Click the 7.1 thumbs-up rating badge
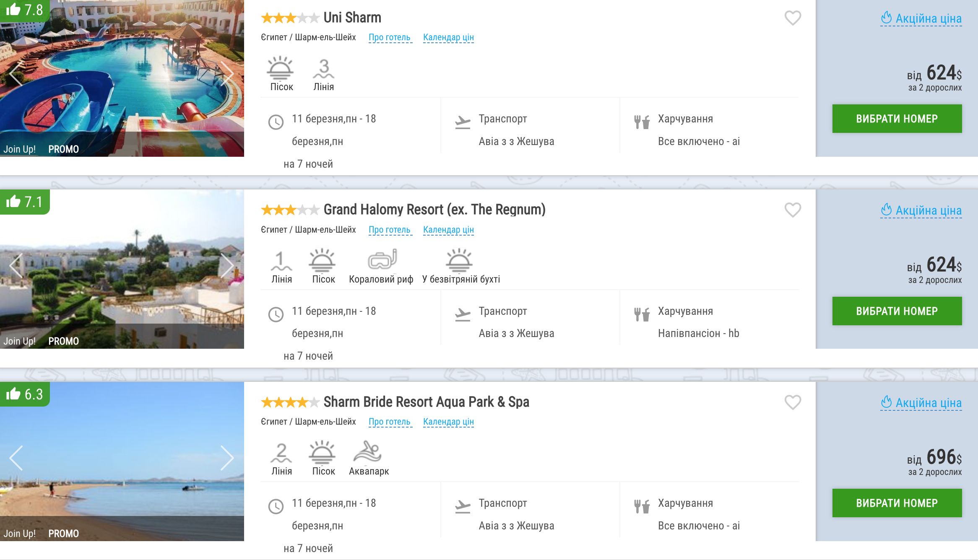This screenshot has height=560, width=978. pos(25,202)
